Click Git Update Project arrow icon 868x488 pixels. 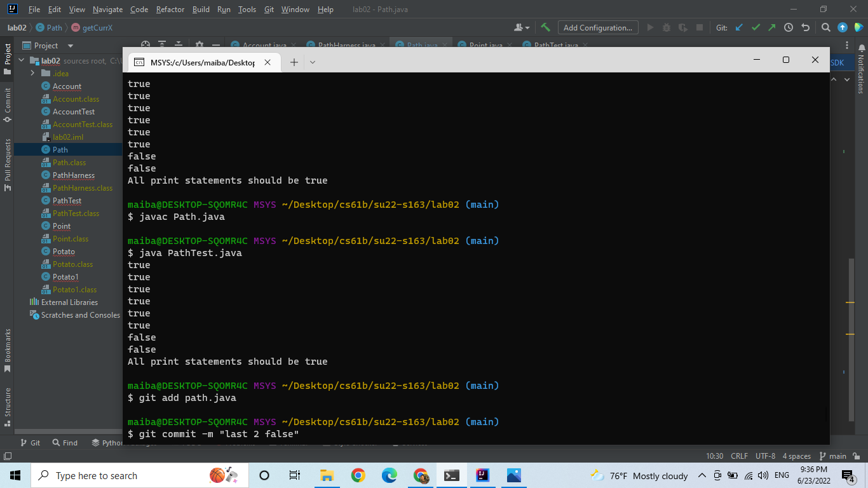[739, 27]
